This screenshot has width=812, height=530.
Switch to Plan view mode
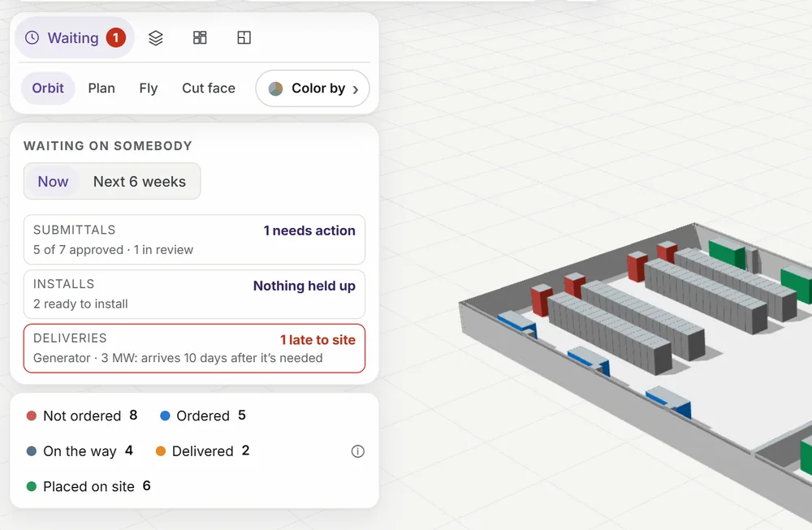(101, 88)
